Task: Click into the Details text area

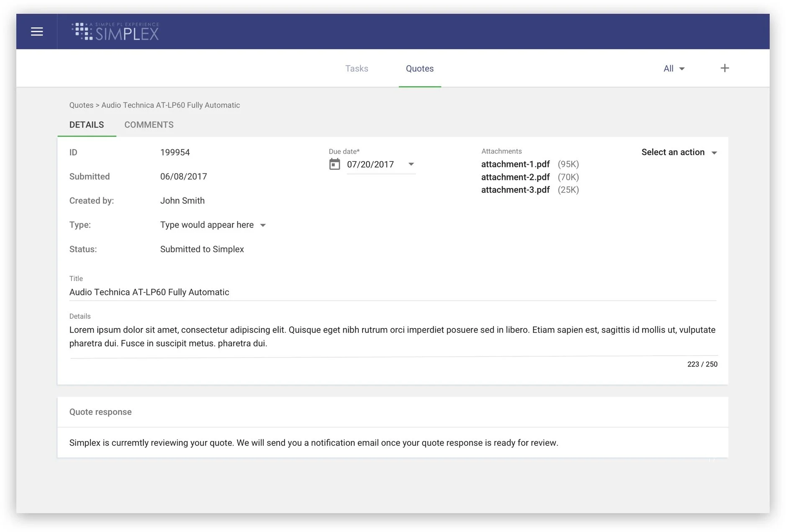Action: pyautogui.click(x=393, y=337)
